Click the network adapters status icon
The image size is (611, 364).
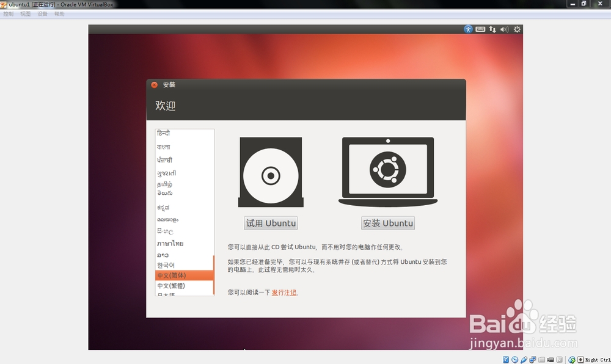tap(533, 360)
